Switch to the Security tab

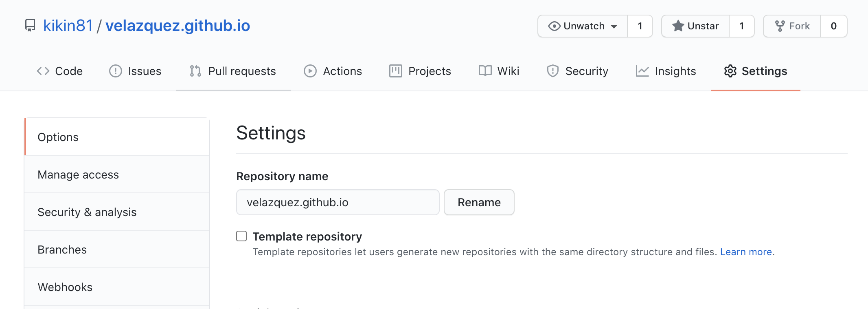[577, 71]
